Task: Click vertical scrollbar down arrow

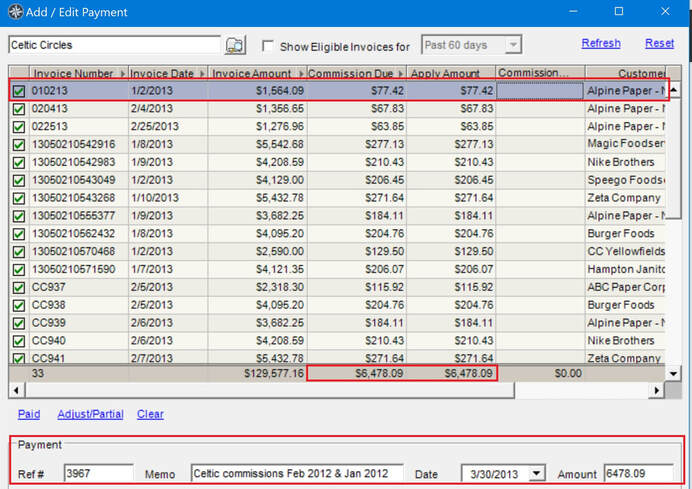Action: point(673,373)
